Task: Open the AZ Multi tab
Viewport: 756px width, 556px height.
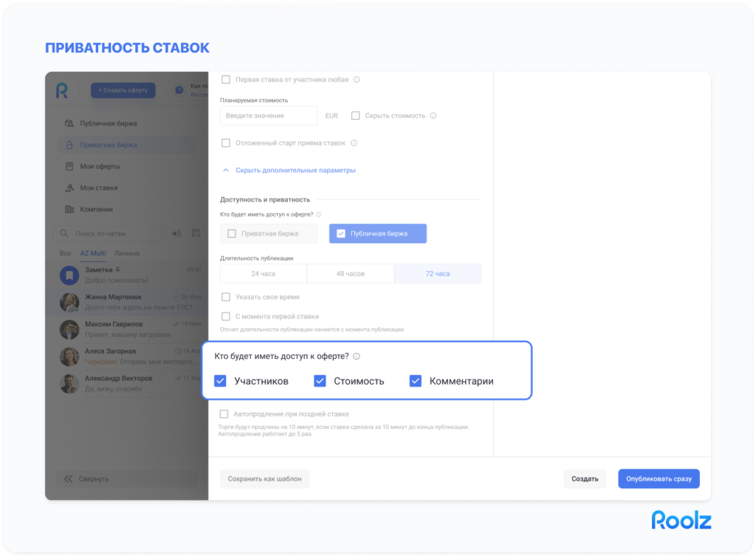Action: (94, 252)
